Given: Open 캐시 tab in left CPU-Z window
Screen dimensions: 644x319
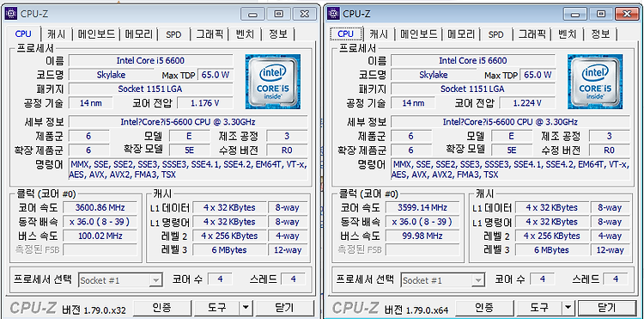Looking at the screenshot, I should [58, 34].
